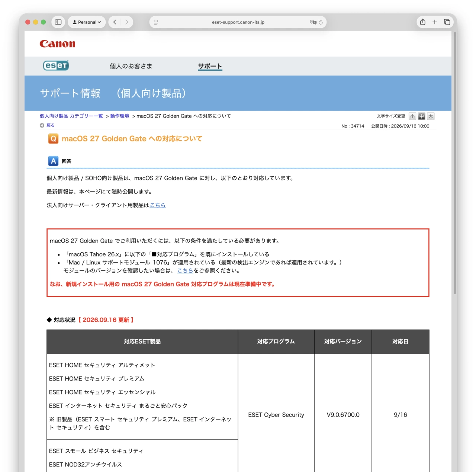Click the 対応プログラム table header
The image size is (476, 472).
point(276,341)
